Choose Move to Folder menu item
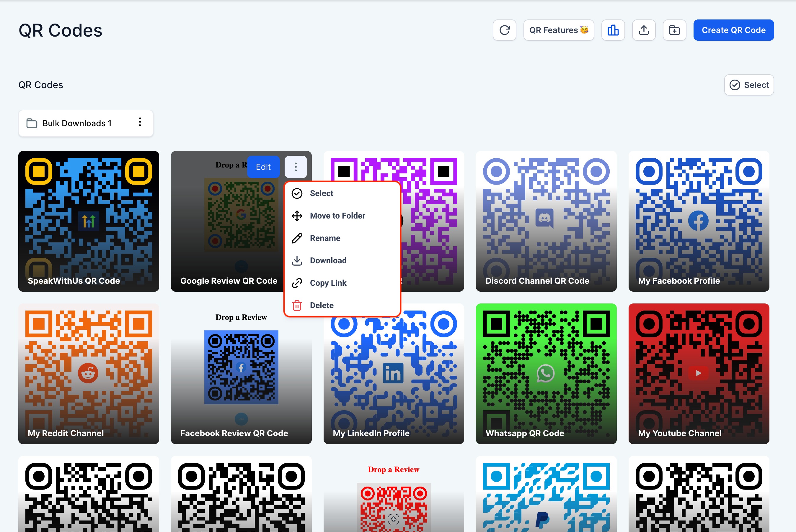 tap(337, 216)
